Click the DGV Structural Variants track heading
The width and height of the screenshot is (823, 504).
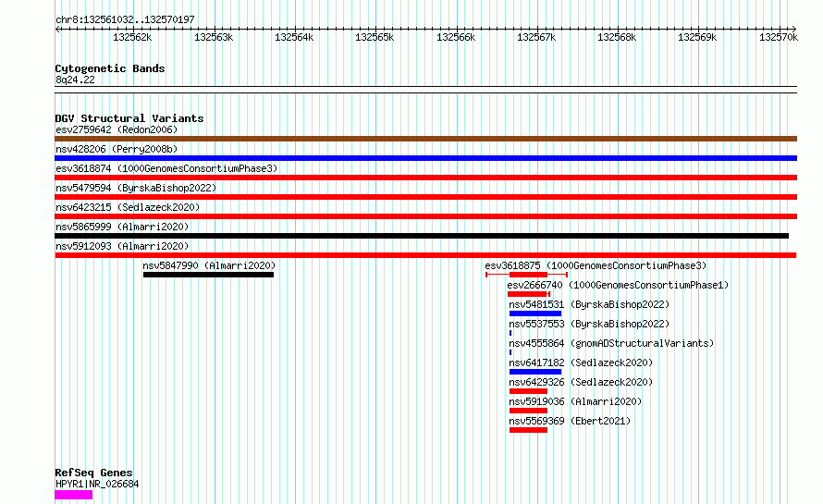pos(129,118)
